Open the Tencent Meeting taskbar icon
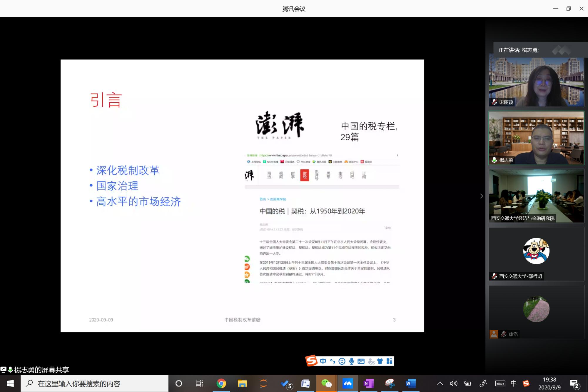The height and width of the screenshot is (392, 588). click(348, 383)
